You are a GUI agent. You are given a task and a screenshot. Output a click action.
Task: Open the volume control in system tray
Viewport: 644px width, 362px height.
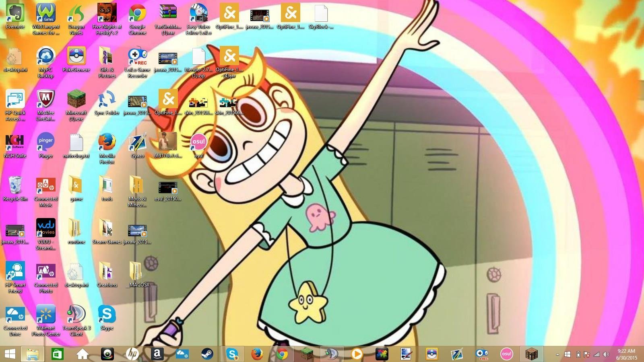pyautogui.click(x=606, y=354)
